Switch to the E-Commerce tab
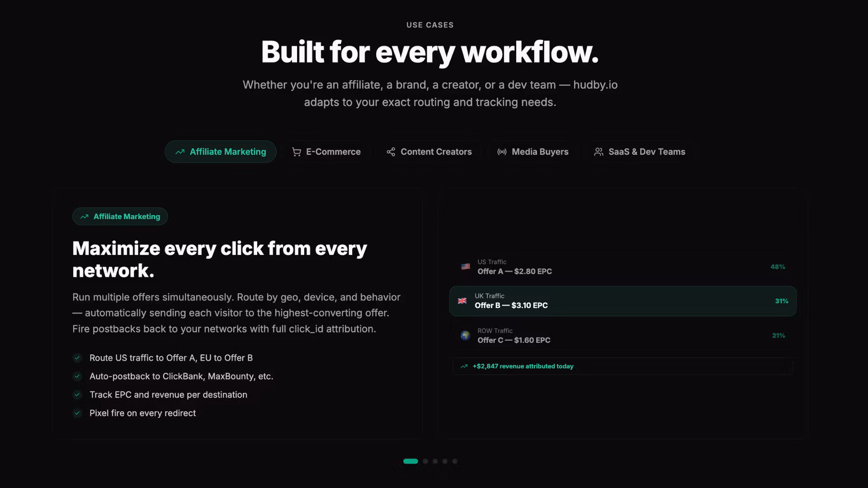Image resolution: width=868 pixels, height=488 pixels. point(326,152)
